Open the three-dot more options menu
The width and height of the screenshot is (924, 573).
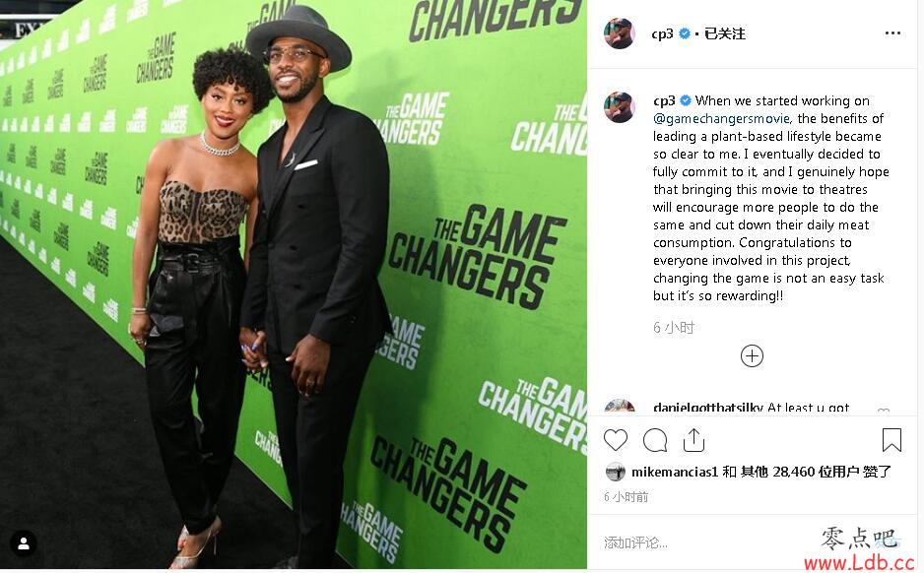point(892,32)
